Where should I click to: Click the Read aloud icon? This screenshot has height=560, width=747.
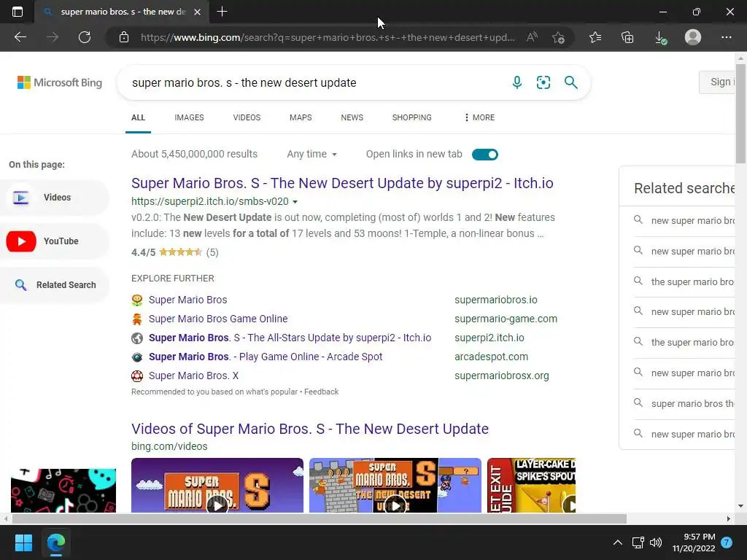point(532,37)
